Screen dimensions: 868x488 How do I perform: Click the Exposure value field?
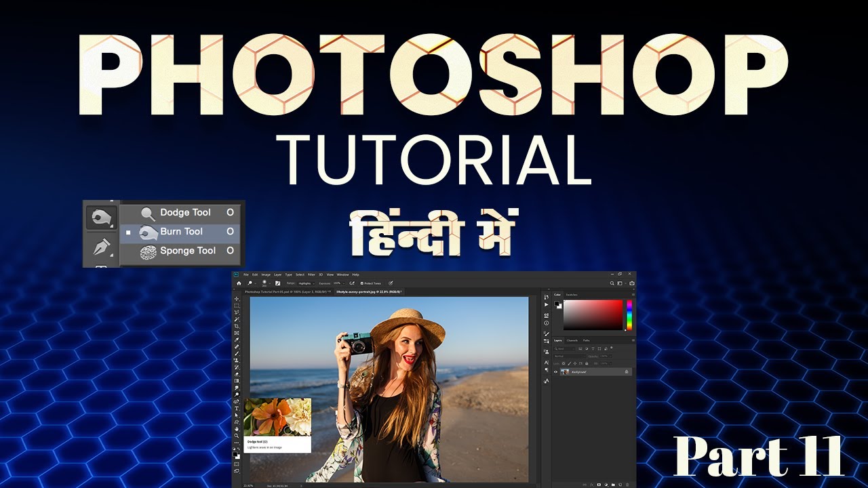pyautogui.click(x=337, y=283)
